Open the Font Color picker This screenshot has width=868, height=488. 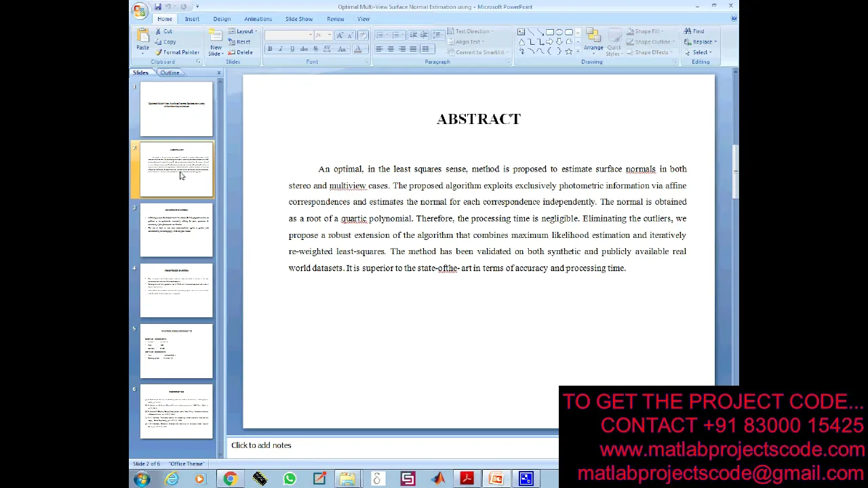point(359,49)
